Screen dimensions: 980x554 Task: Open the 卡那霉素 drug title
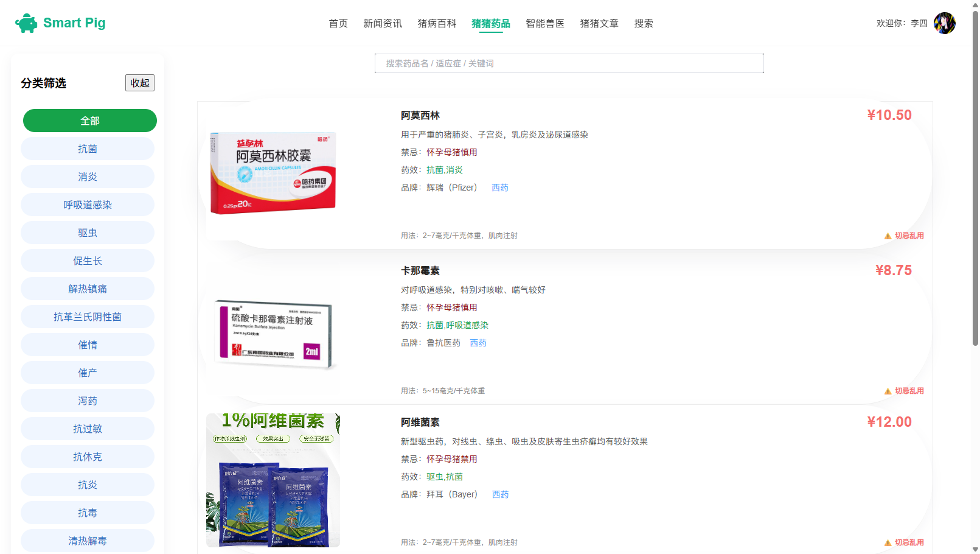[x=420, y=270]
